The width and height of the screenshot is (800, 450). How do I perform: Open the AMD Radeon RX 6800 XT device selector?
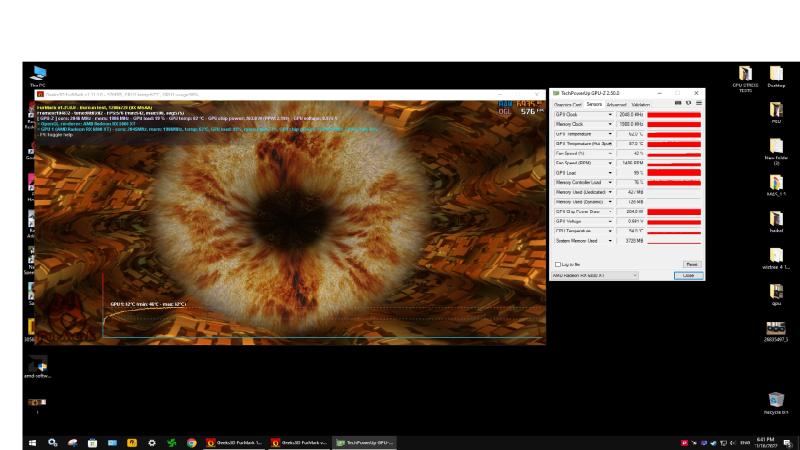(x=595, y=275)
